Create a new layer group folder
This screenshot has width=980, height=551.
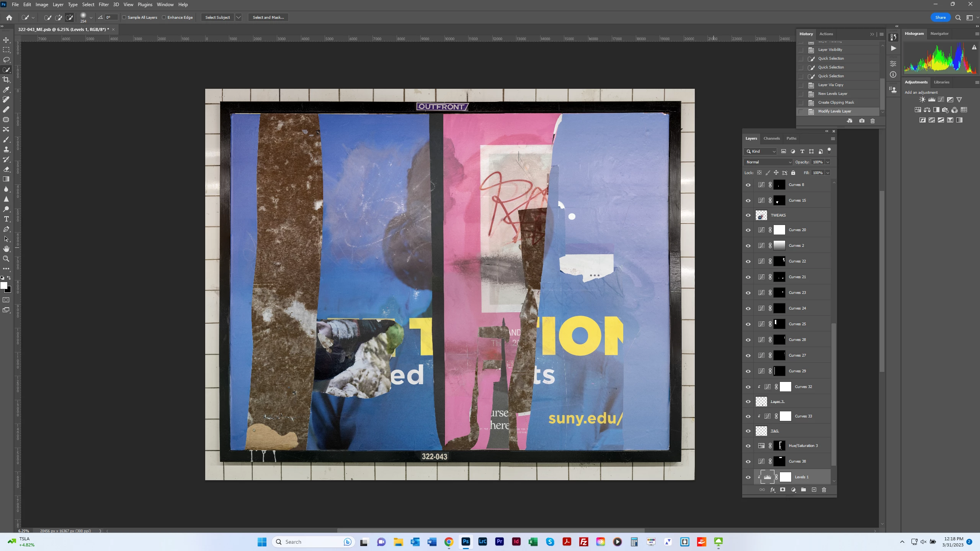[804, 490]
